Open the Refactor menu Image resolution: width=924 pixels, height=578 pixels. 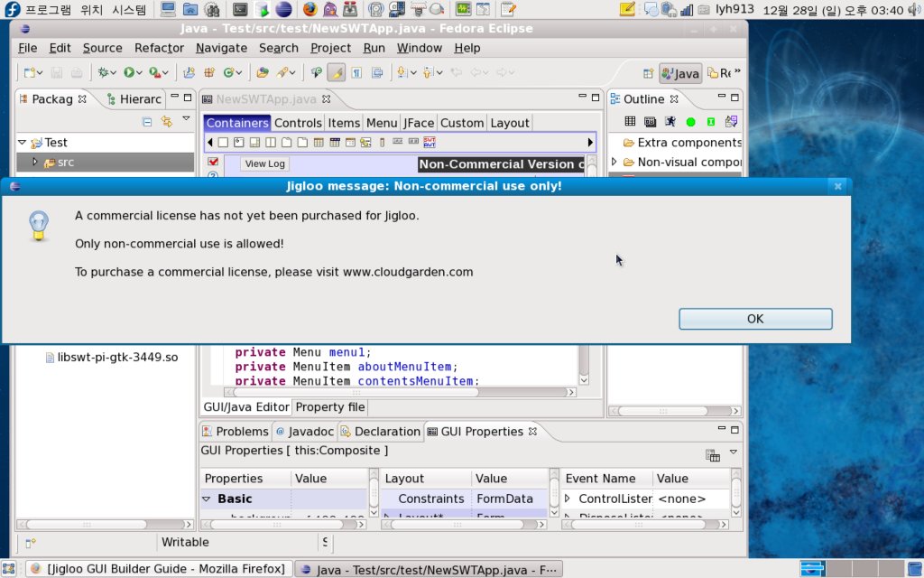point(159,48)
